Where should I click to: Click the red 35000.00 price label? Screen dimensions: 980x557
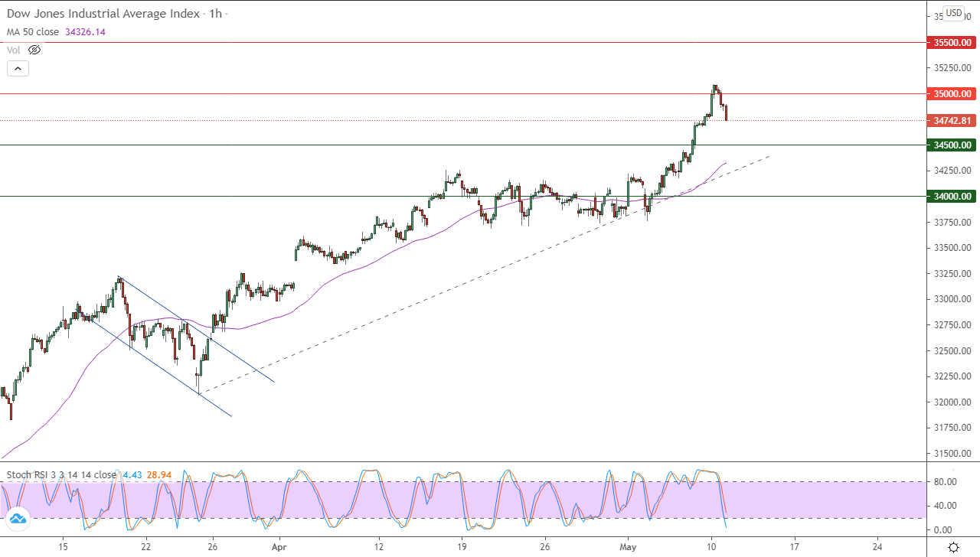pyautogui.click(x=953, y=94)
